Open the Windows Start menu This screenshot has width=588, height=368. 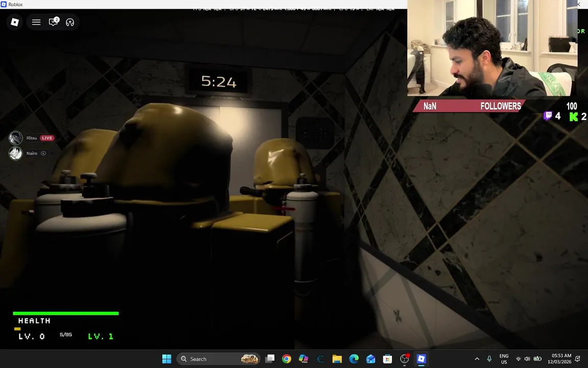pyautogui.click(x=166, y=359)
